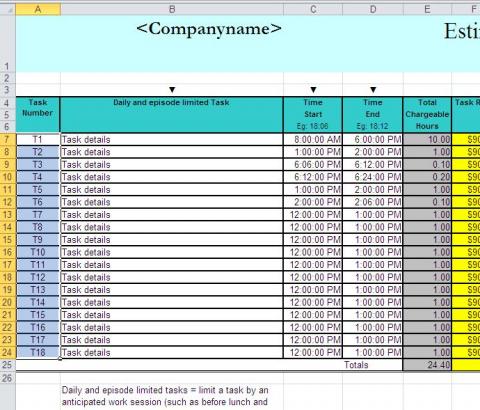Click the 6:00:00 PM end time cell
This screenshot has width=480, height=410.
373,139
